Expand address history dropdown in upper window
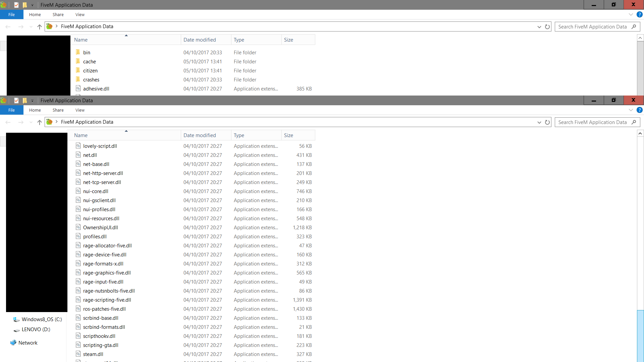Screen dimensions: 644x362 539,27
